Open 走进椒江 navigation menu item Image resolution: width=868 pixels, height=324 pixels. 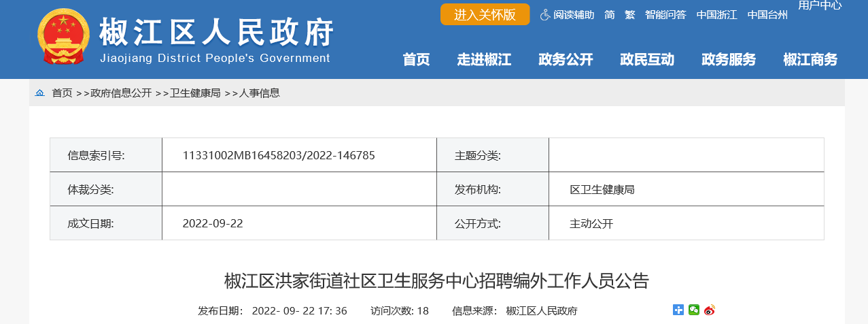pos(484,60)
